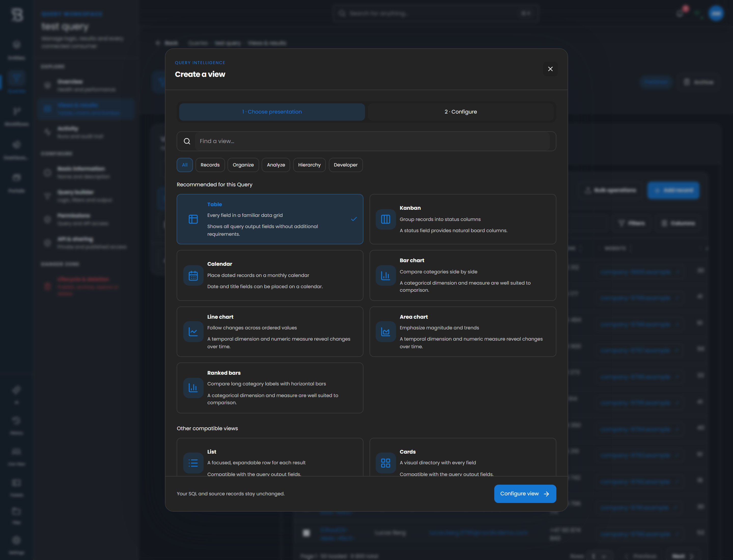Filter views by Hierarchy
The width and height of the screenshot is (733, 560).
pos(309,165)
